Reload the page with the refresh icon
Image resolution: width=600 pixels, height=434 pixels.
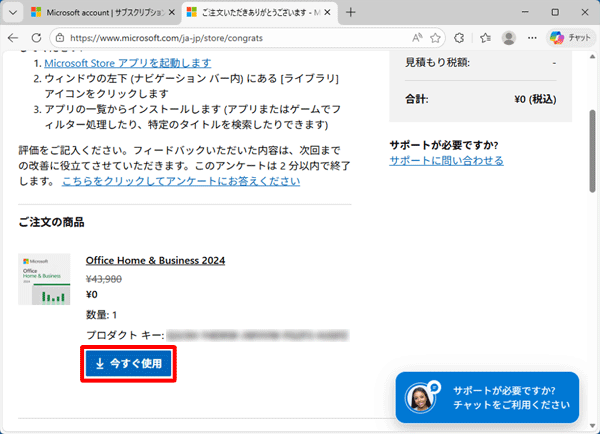tap(38, 38)
